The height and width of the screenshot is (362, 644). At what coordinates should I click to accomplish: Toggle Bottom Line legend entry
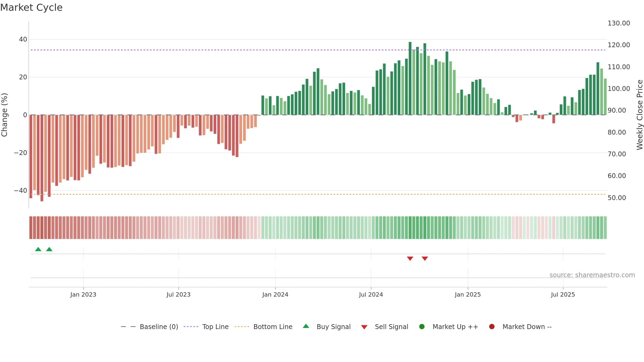(264, 327)
